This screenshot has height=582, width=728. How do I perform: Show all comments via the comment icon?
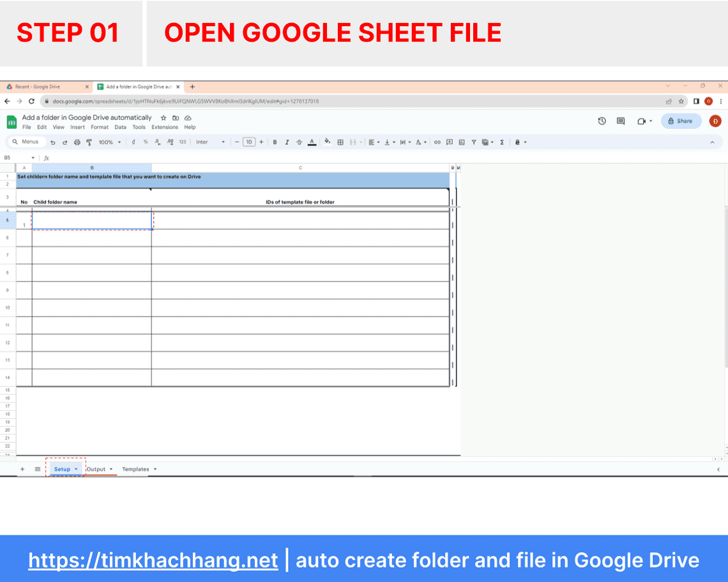coord(620,121)
